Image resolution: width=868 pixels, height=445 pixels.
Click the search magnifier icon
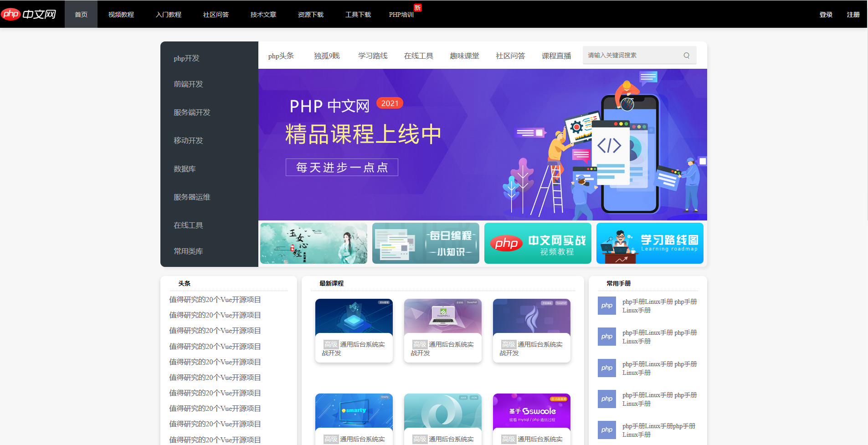pos(686,56)
